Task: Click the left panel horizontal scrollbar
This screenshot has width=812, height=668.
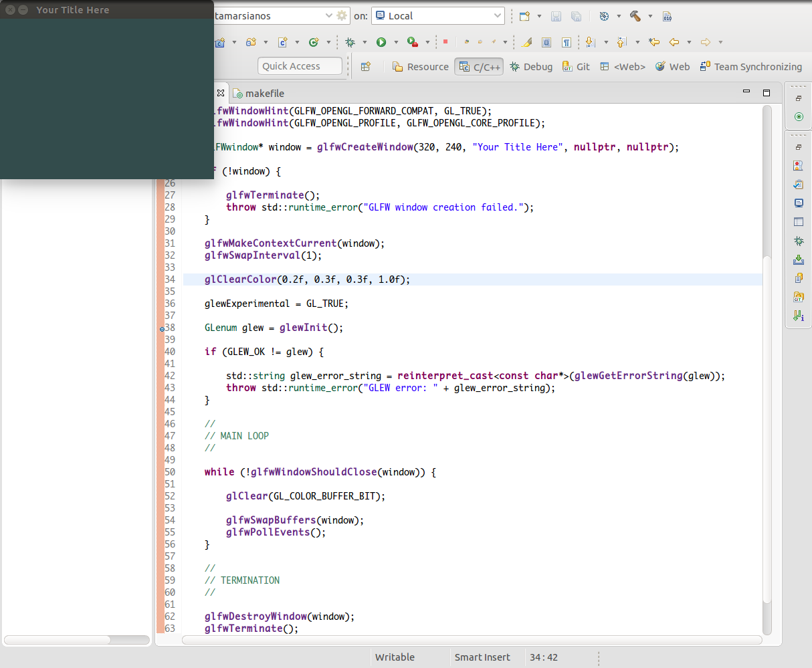Action: 76,640
